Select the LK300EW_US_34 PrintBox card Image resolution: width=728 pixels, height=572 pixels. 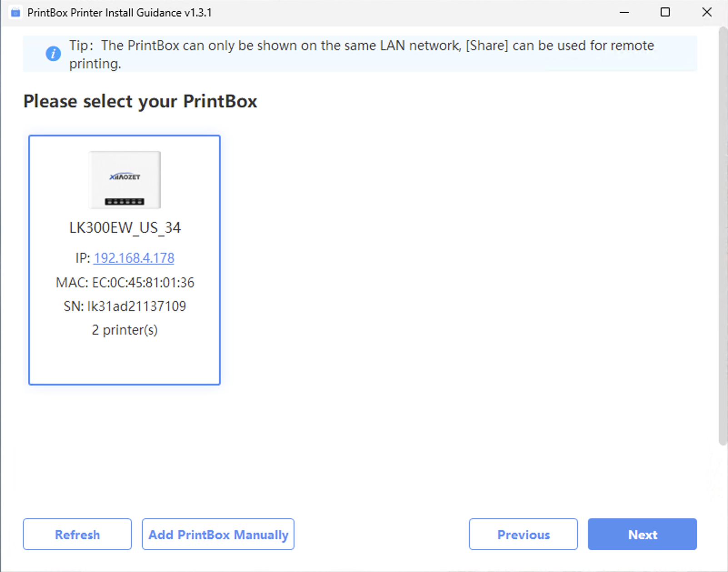pyautogui.click(x=124, y=359)
